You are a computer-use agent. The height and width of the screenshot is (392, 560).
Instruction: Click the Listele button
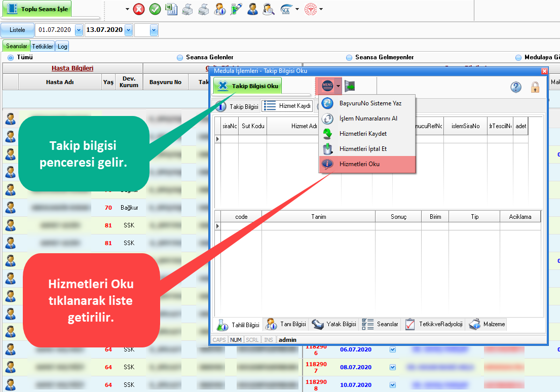tap(18, 30)
